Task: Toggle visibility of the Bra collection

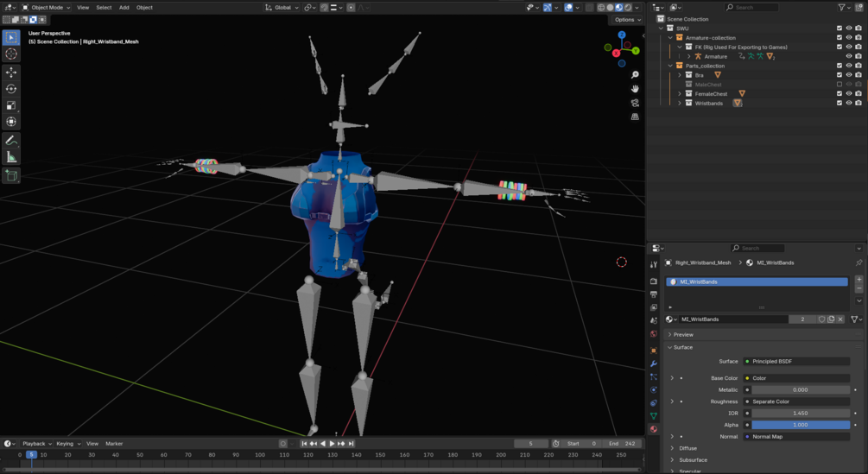Action: coord(849,74)
